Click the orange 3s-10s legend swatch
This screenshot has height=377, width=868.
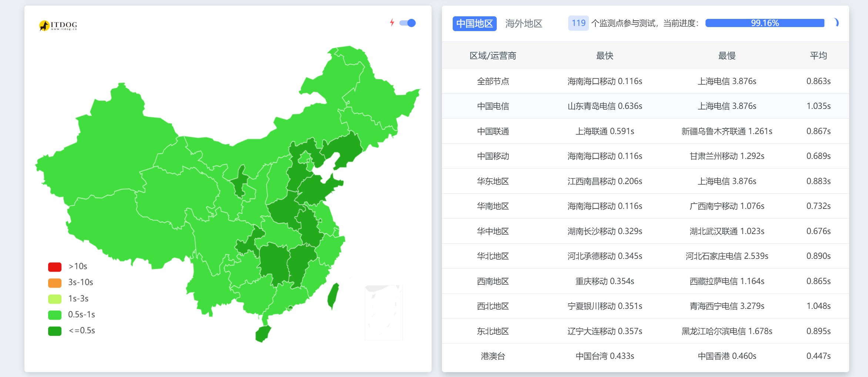(55, 283)
